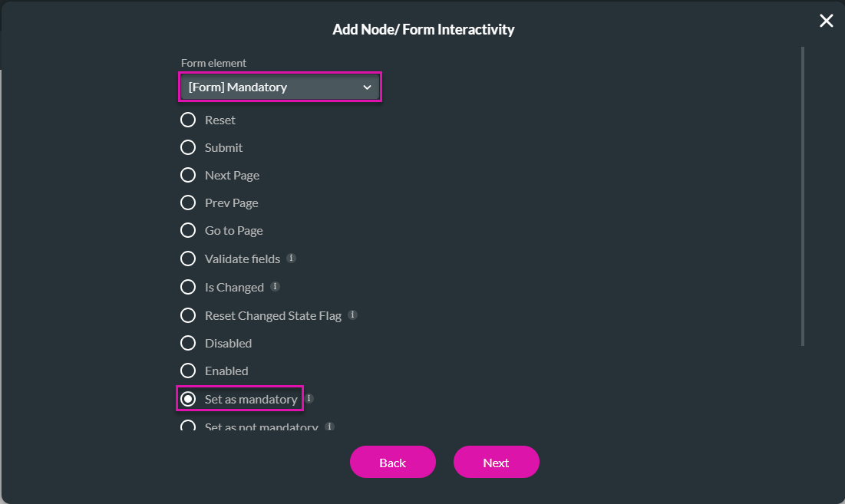Viewport: 845px width, 504px height.
Task: Choose the Submit radio button
Action: [x=187, y=147]
